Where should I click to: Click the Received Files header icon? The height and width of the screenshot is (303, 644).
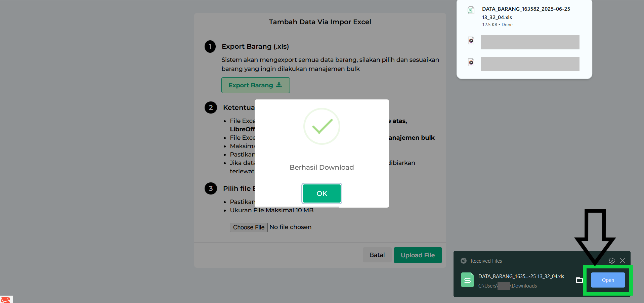(464, 261)
